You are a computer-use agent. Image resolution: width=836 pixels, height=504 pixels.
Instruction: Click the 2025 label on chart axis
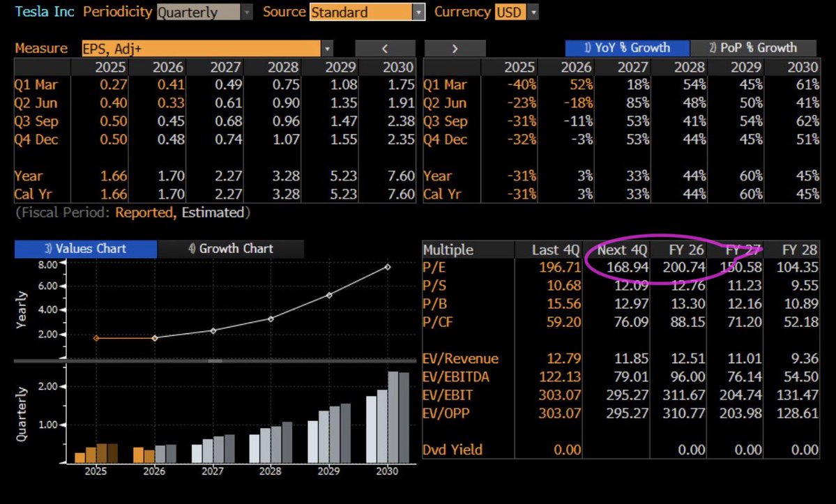click(96, 471)
